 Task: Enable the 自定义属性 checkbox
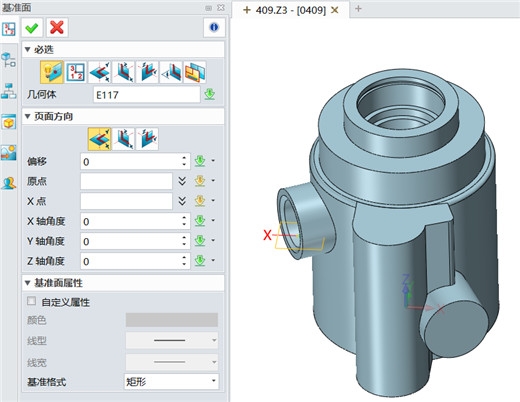(x=31, y=301)
